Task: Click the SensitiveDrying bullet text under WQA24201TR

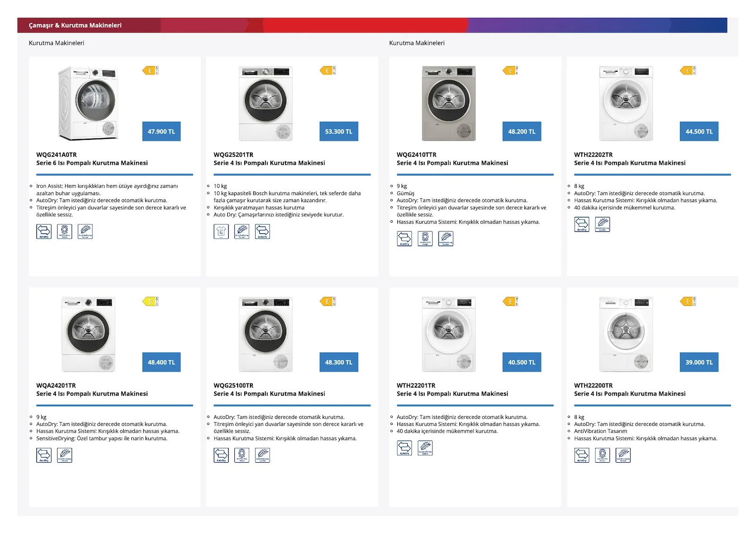Action: (102, 439)
